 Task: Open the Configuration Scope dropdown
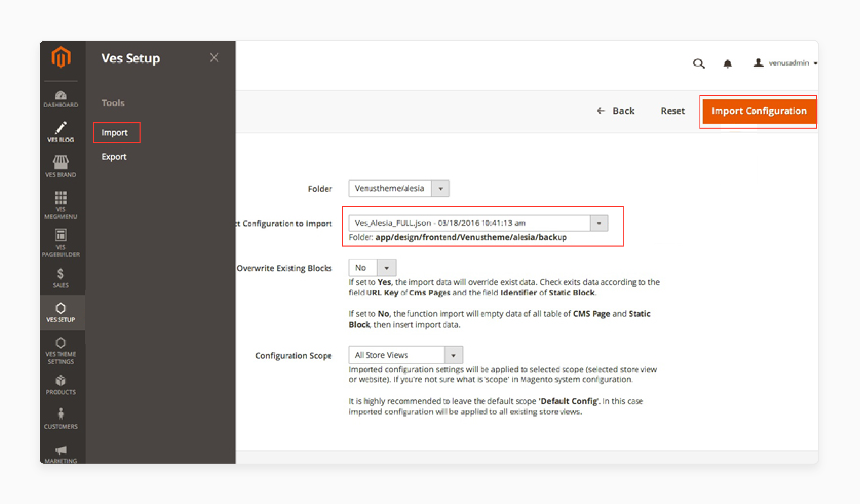[406, 356]
